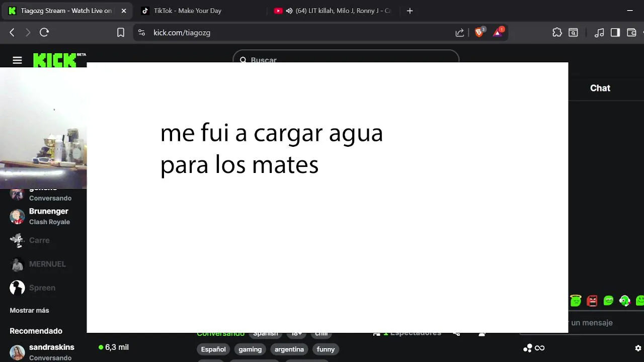Click the Chat panel header

[x=600, y=88]
